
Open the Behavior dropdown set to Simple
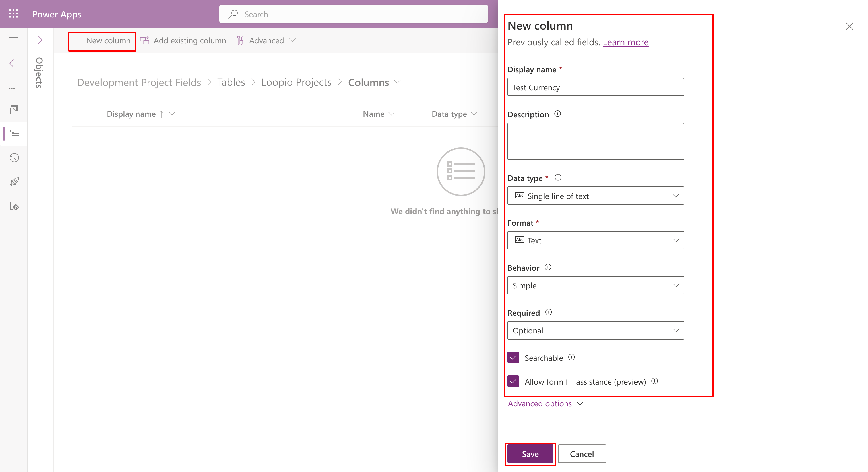pyautogui.click(x=596, y=286)
